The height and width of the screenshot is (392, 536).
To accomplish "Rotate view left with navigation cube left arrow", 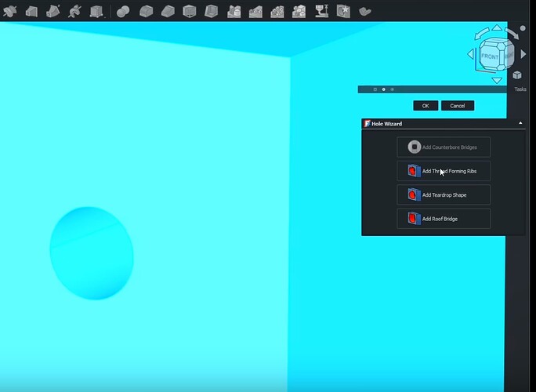I will click(471, 54).
